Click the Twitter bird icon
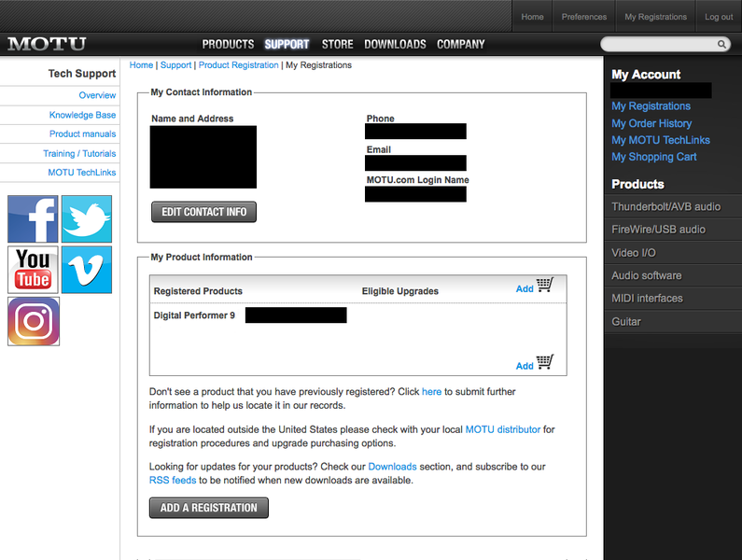The height and width of the screenshot is (560, 742). click(87, 219)
